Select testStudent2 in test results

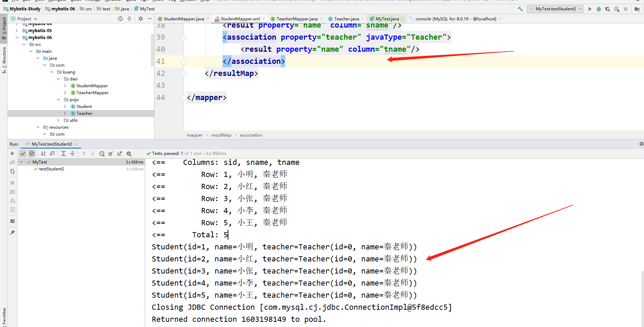[51, 169]
